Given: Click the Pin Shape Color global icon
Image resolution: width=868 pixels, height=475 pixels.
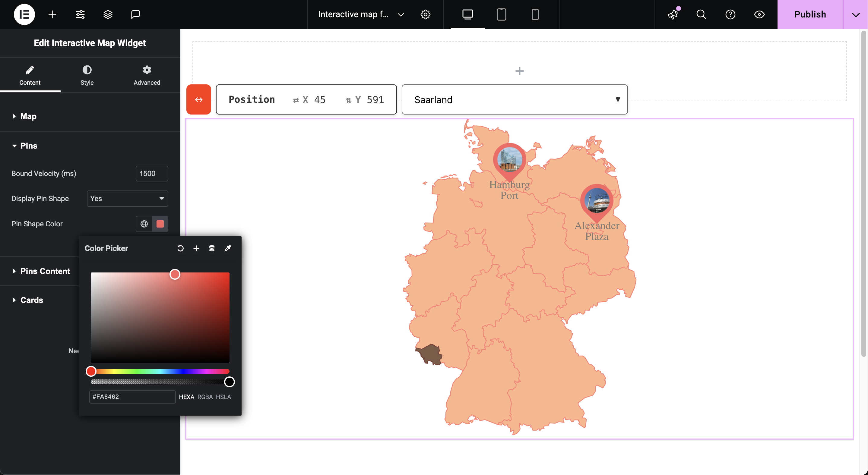Looking at the screenshot, I should [144, 224].
